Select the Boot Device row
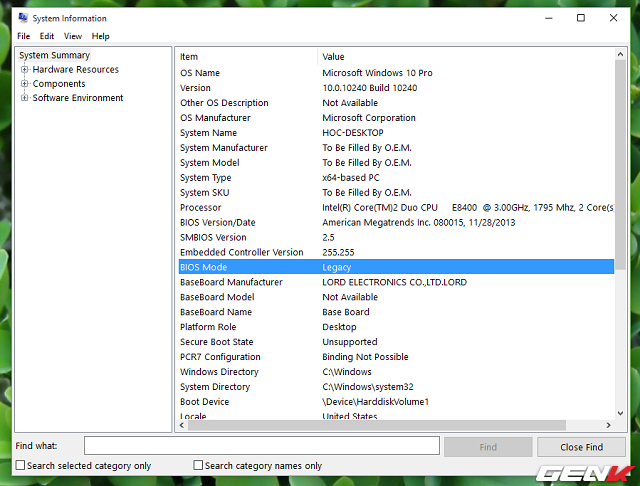Screen dimensions: 640x486 tap(396, 402)
